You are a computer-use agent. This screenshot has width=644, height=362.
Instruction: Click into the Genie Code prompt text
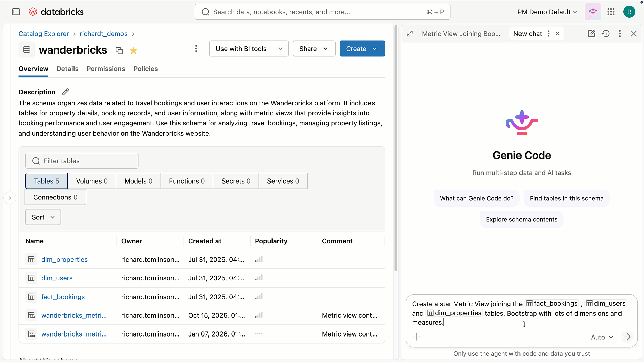[x=519, y=313]
